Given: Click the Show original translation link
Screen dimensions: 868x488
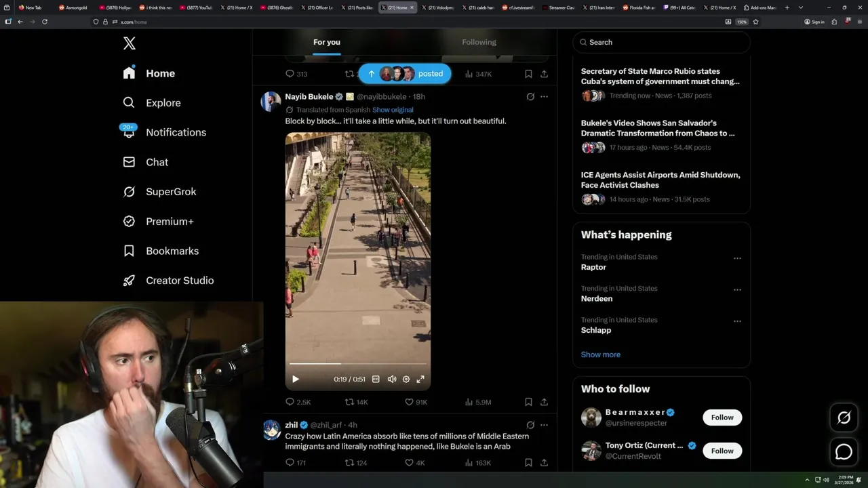Looking at the screenshot, I should [x=393, y=110].
